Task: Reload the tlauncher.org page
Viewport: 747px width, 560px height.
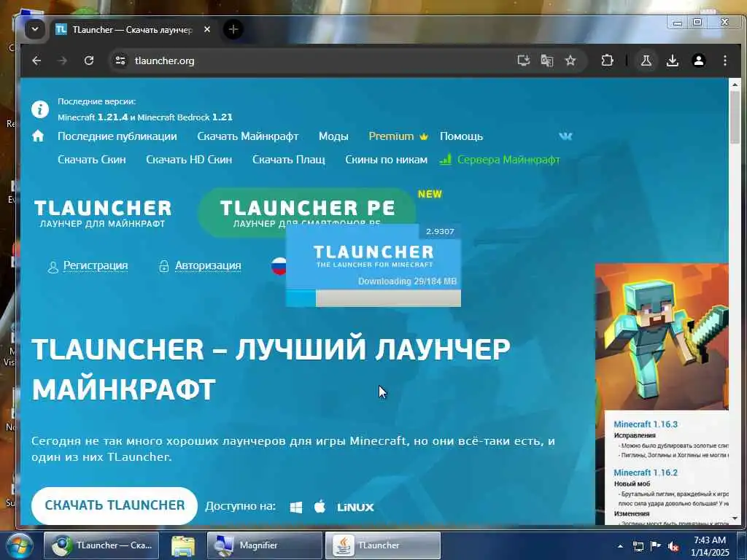Action: click(x=88, y=61)
